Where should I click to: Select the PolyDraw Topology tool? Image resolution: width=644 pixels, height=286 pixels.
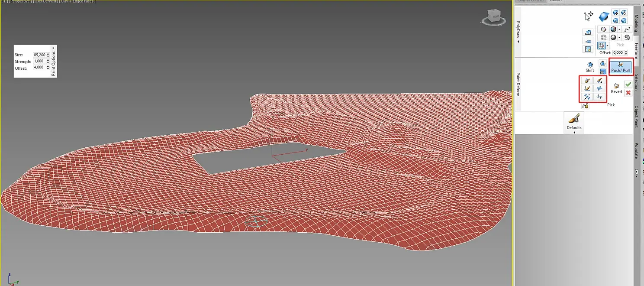click(613, 29)
